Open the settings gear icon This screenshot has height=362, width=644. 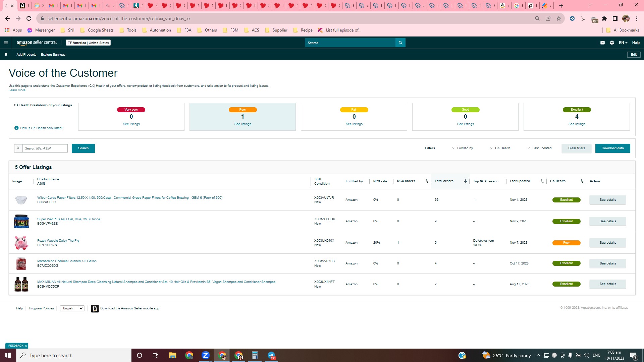click(x=612, y=43)
